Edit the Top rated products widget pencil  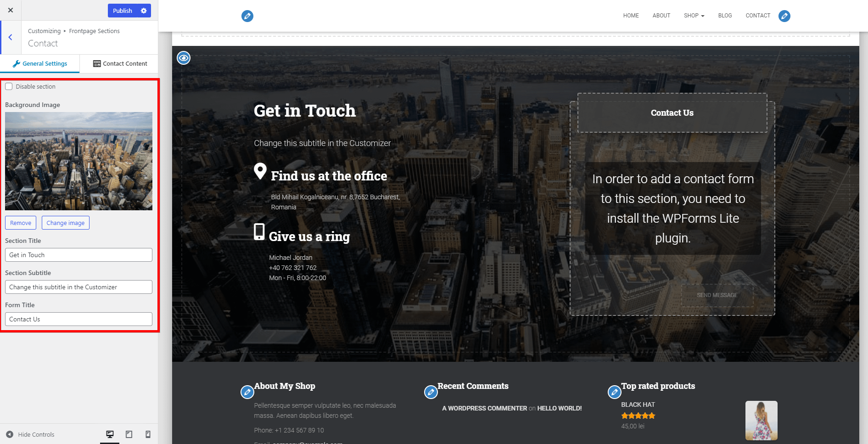coord(614,392)
